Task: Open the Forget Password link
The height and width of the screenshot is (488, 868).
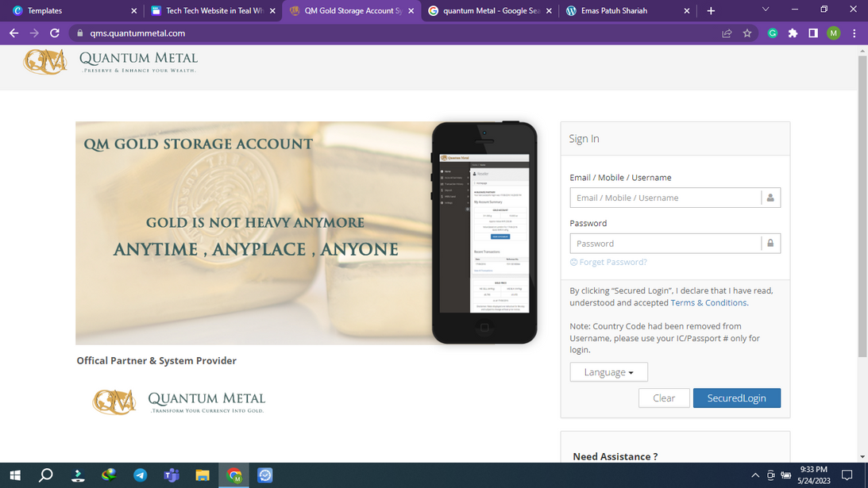Action: pyautogui.click(x=608, y=263)
